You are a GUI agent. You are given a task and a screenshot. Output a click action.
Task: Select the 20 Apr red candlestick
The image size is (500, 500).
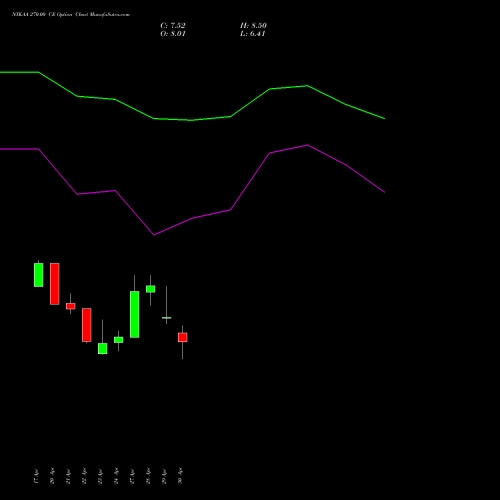pos(55,284)
